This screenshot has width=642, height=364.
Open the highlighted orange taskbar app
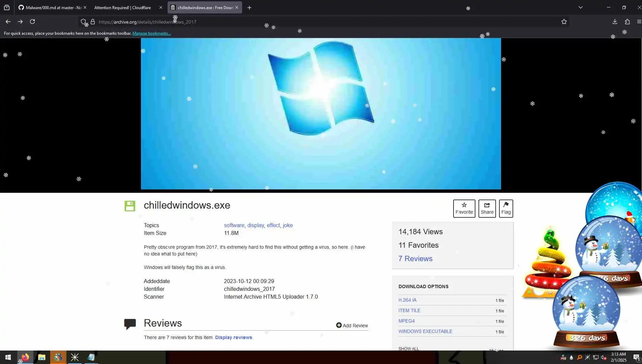(58, 357)
